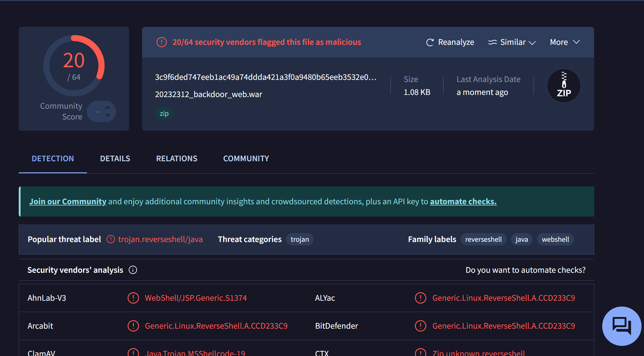Switch to the DETAILS tab
This screenshot has width=644, height=356.
coord(115,158)
